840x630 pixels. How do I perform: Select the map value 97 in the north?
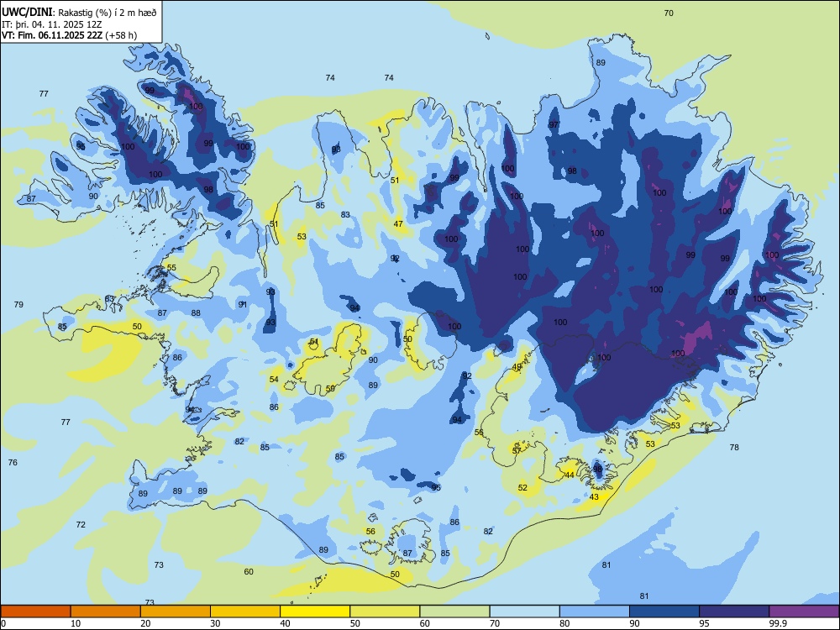click(x=554, y=125)
